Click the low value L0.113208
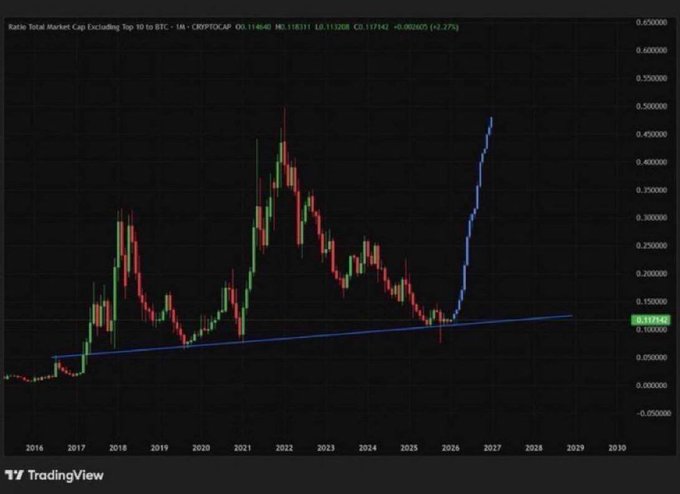680x494 pixels. (332, 27)
